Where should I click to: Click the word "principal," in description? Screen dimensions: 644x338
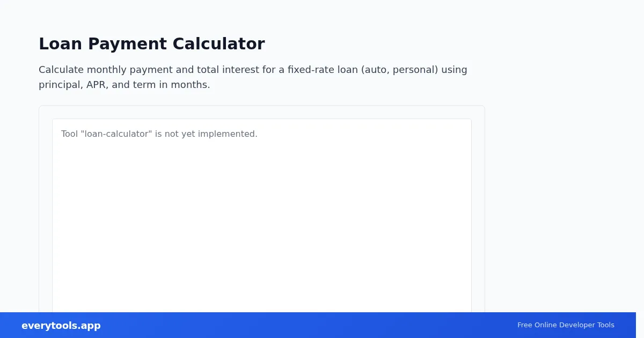pyautogui.click(x=61, y=85)
